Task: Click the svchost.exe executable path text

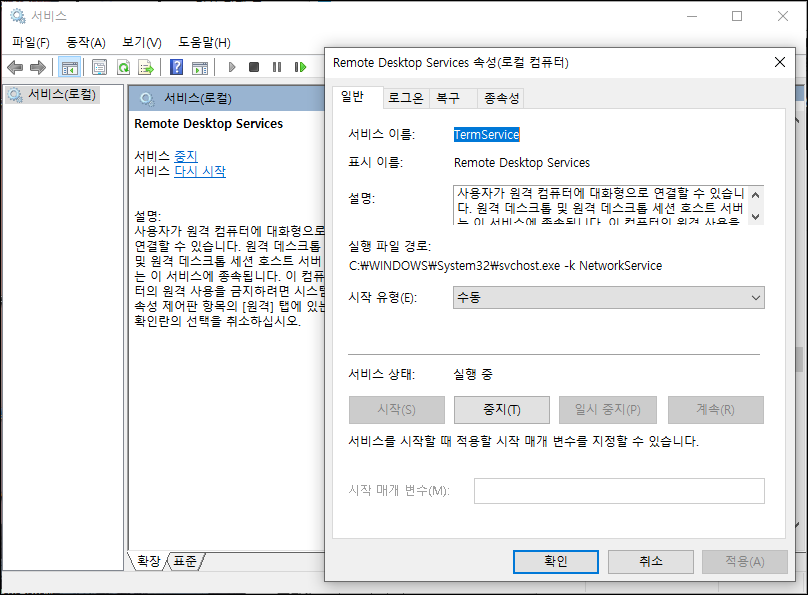Action: tap(506, 266)
